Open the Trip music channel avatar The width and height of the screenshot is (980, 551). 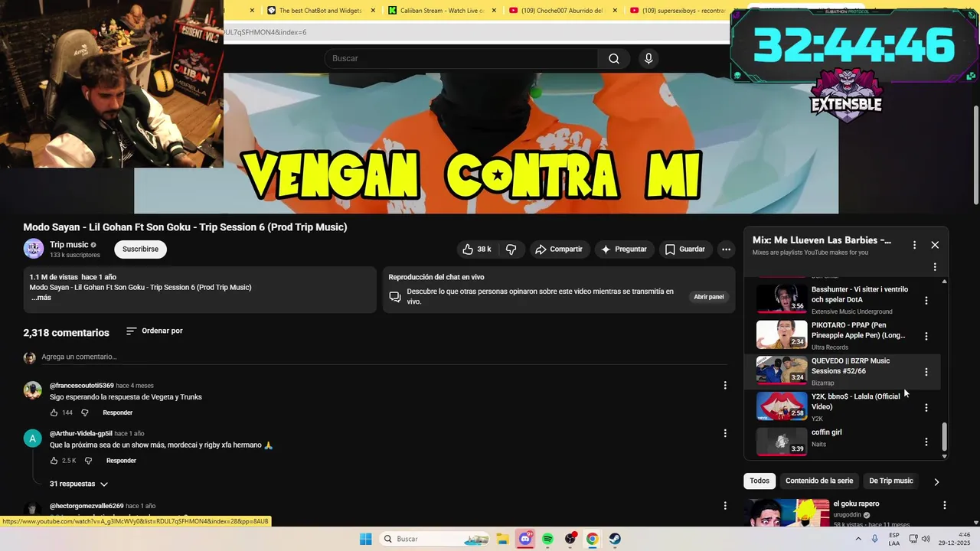(x=34, y=249)
